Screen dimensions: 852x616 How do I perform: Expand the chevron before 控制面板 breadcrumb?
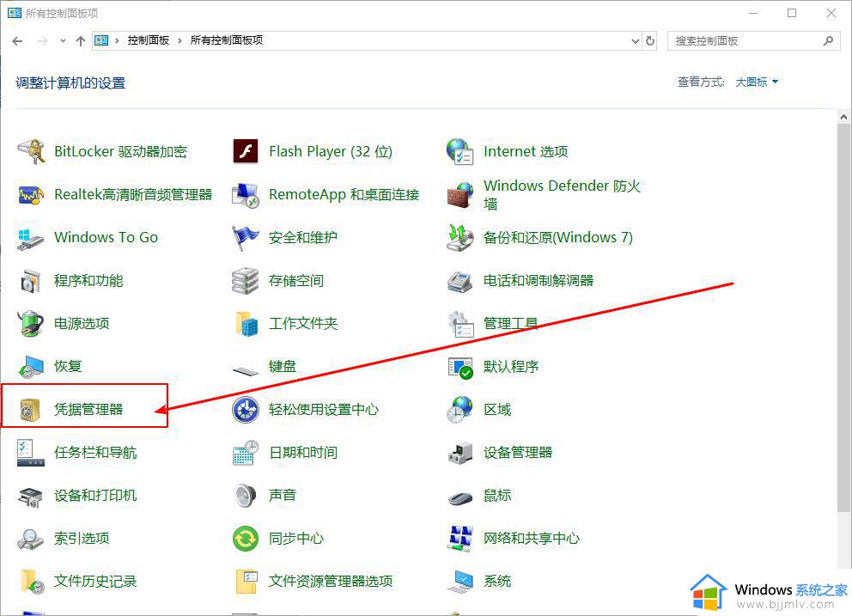117,40
